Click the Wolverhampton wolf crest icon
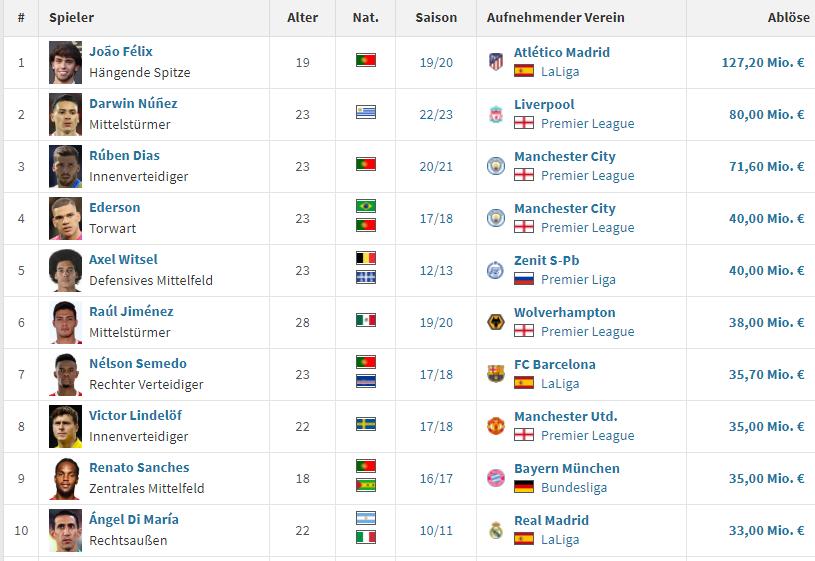 point(496,322)
